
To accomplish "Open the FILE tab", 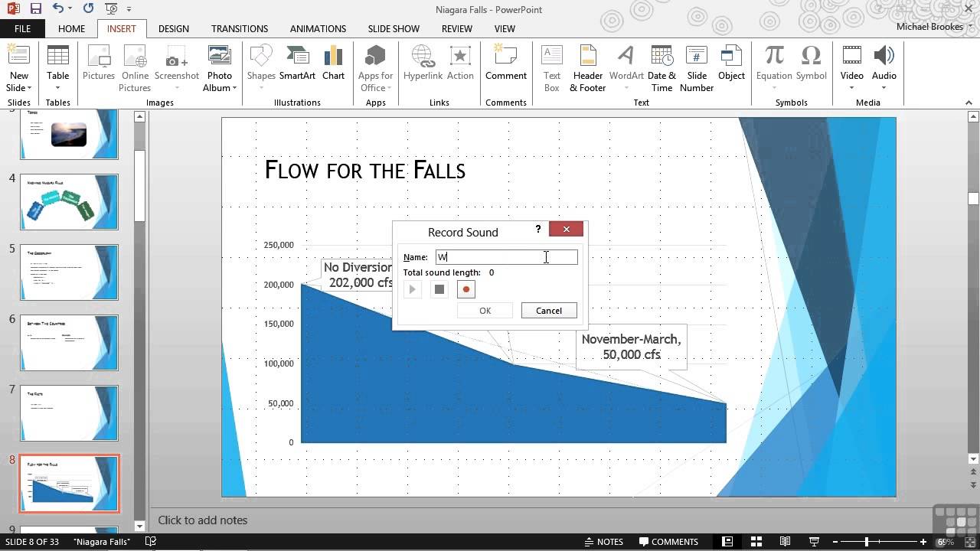I will [x=22, y=28].
